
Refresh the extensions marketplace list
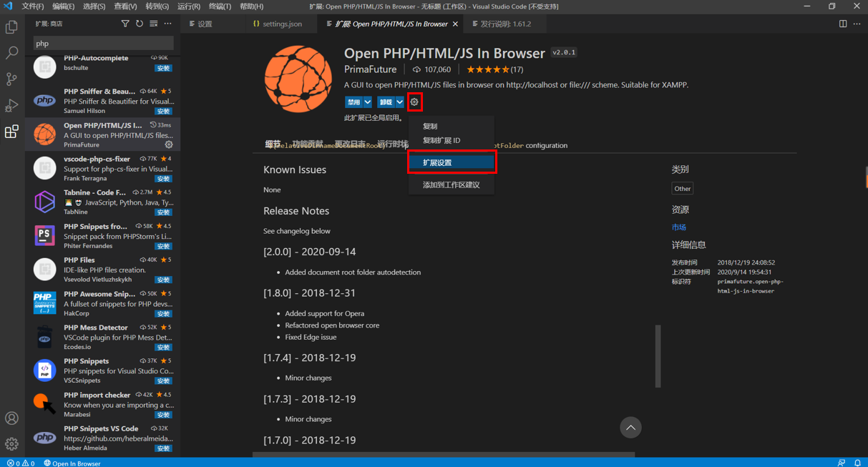coord(140,24)
